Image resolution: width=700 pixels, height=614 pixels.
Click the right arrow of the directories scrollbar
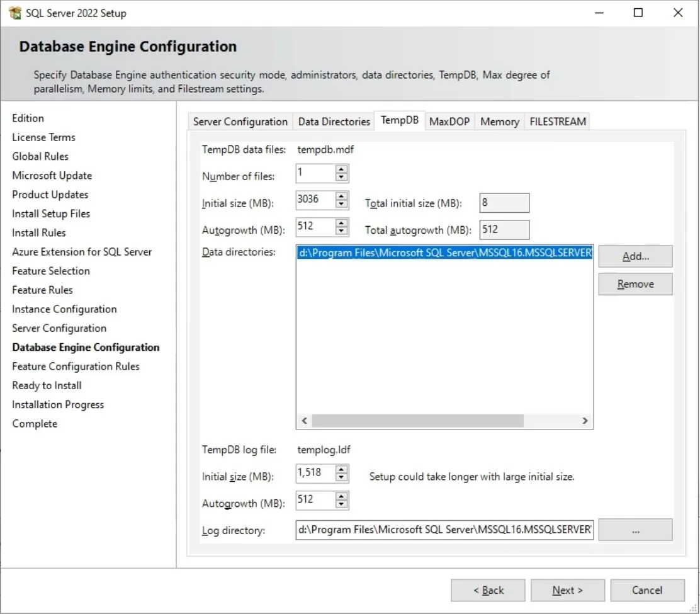pos(585,421)
